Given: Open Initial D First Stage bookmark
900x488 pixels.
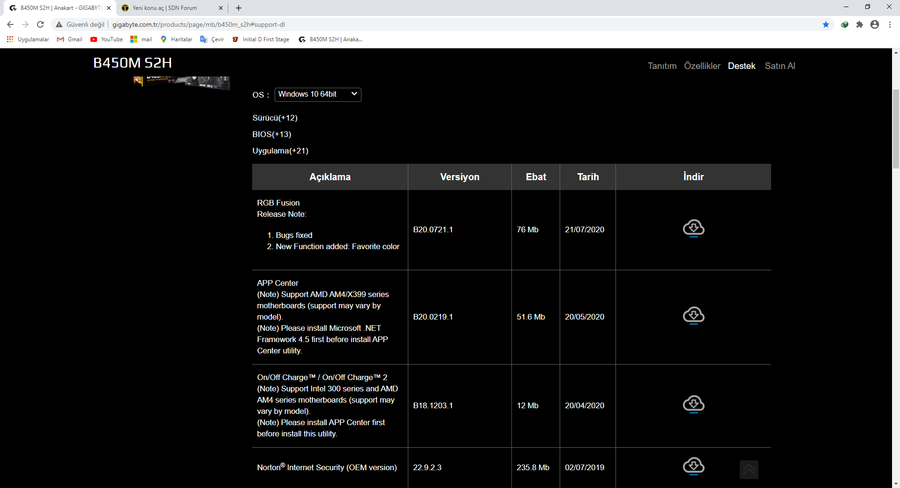Looking at the screenshot, I should pos(261,39).
